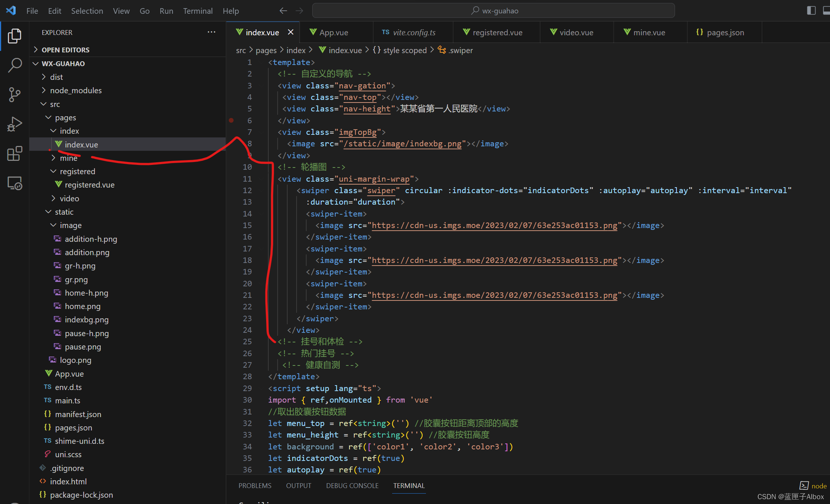Open the Remote Explorer icon
Screen dimensions: 830x504
(x=14, y=183)
